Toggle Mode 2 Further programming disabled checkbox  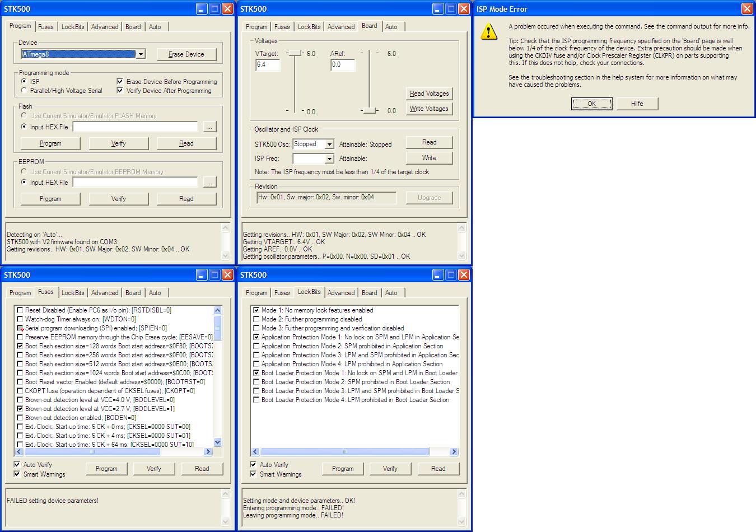coord(256,319)
